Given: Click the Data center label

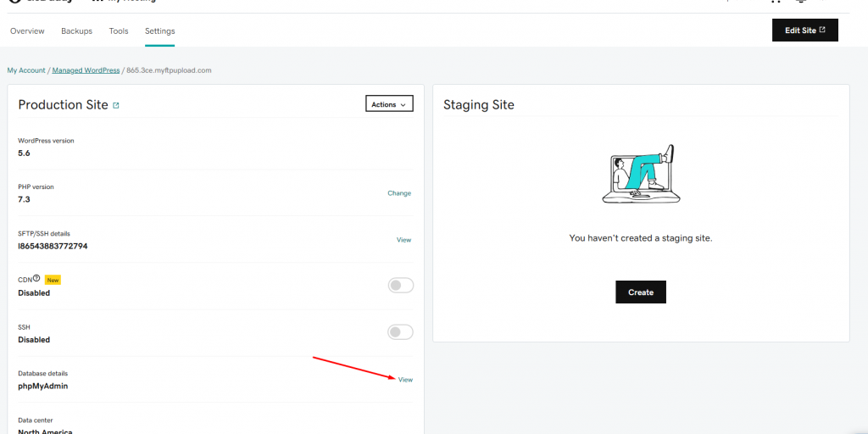Looking at the screenshot, I should pos(36,420).
